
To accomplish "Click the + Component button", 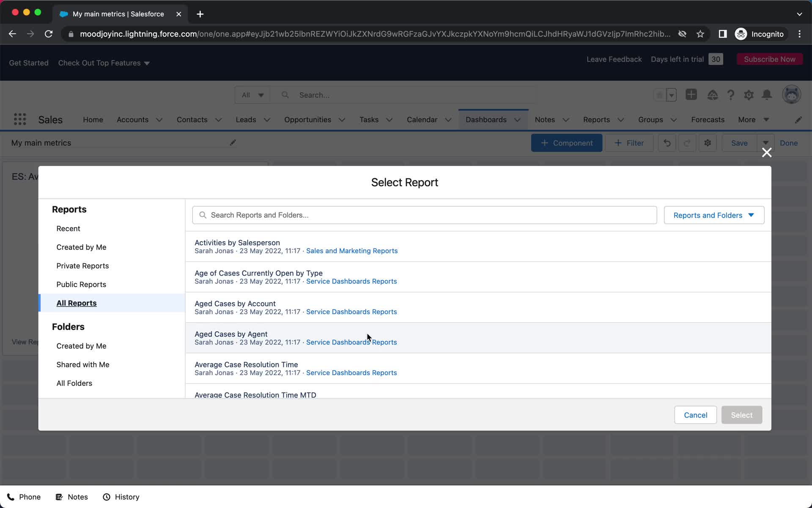I will [566, 143].
